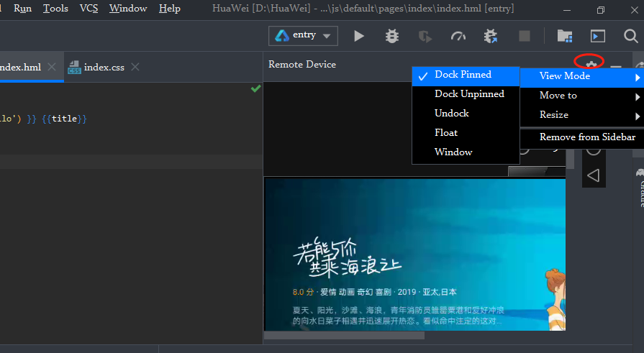The image size is (644, 353).
Task: Open Remote Device gear settings
Action: (591, 65)
